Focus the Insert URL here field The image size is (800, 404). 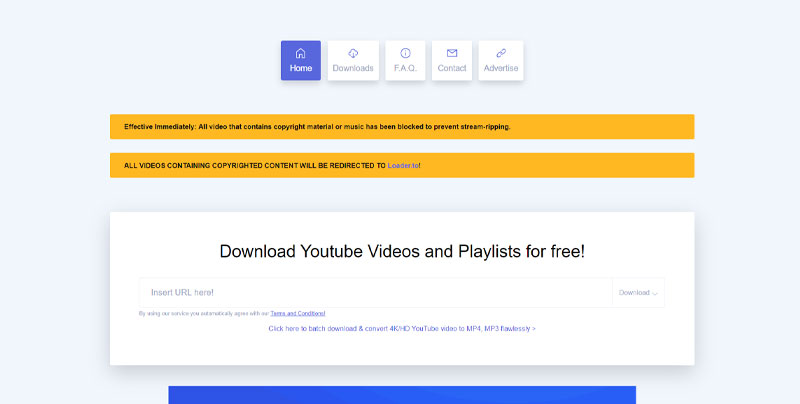pos(375,292)
